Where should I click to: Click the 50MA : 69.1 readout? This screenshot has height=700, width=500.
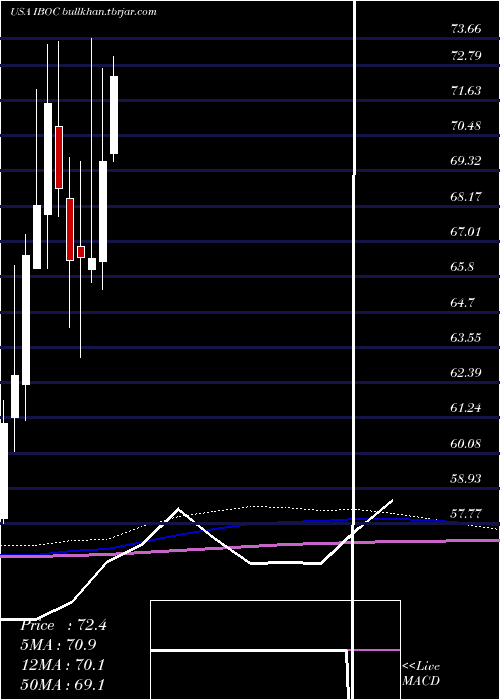[63, 684]
